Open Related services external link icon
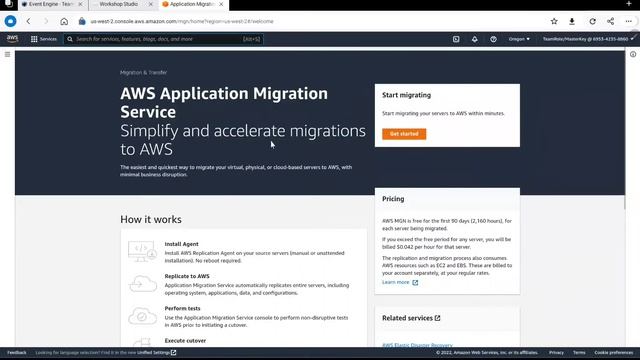 tap(438, 318)
